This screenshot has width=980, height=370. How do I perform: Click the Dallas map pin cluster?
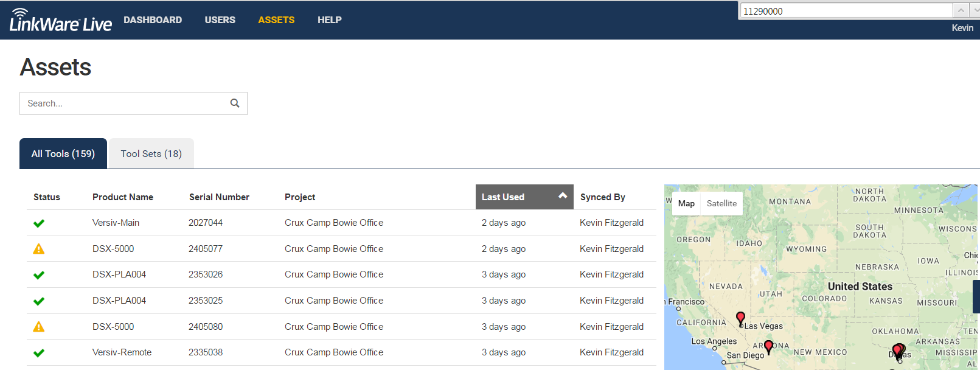898,351
